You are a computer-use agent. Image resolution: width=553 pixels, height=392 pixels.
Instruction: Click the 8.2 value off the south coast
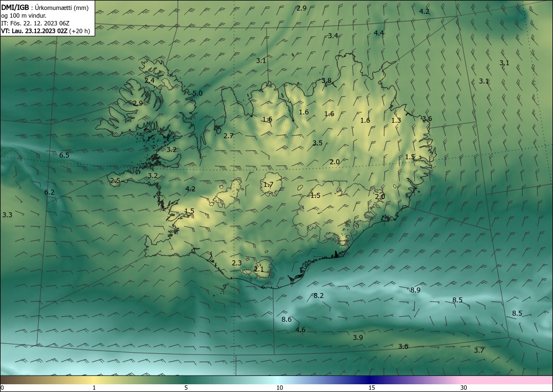(319, 296)
